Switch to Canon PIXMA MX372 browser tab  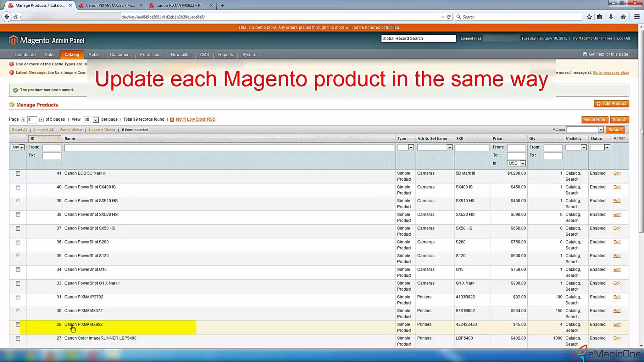point(110,5)
